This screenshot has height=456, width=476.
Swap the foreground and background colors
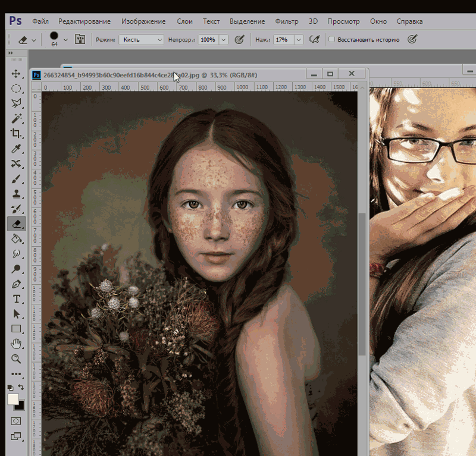click(x=21, y=388)
